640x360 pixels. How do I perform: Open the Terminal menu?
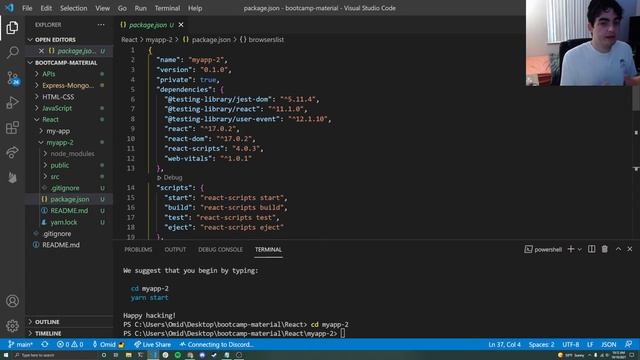(x=167, y=8)
